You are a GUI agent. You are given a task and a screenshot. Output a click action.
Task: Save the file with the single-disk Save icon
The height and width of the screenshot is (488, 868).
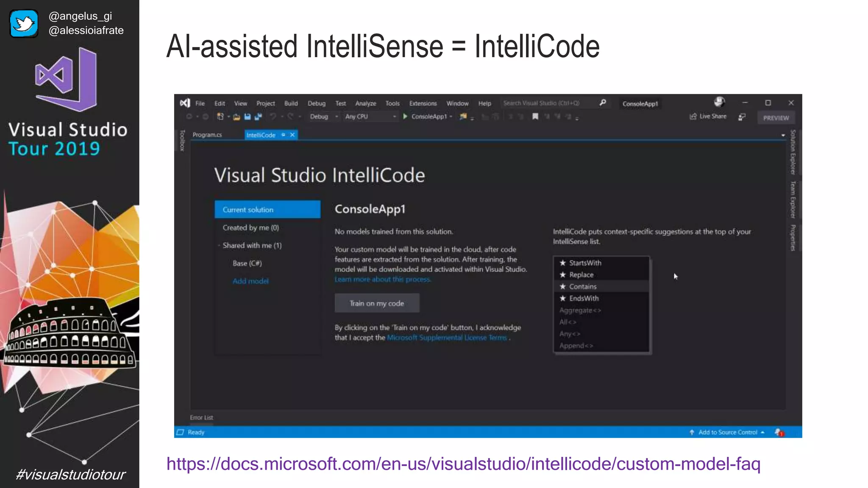coord(248,116)
